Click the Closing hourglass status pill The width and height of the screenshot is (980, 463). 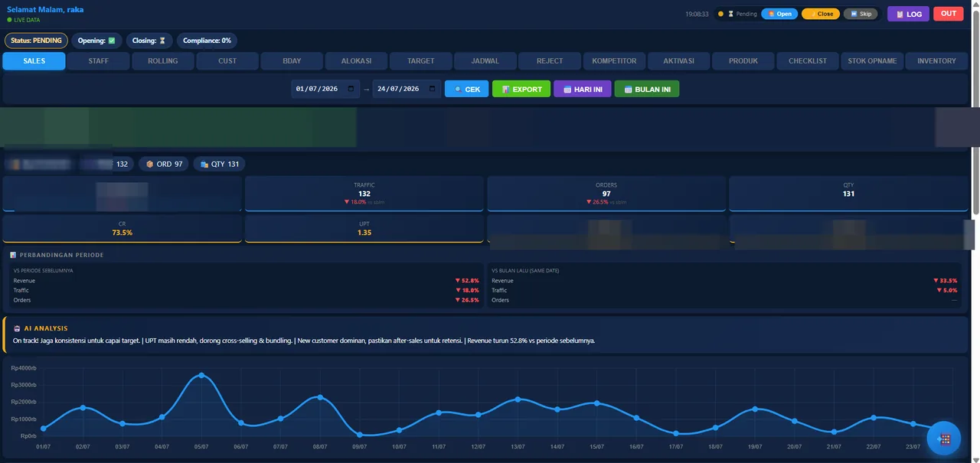click(x=149, y=41)
